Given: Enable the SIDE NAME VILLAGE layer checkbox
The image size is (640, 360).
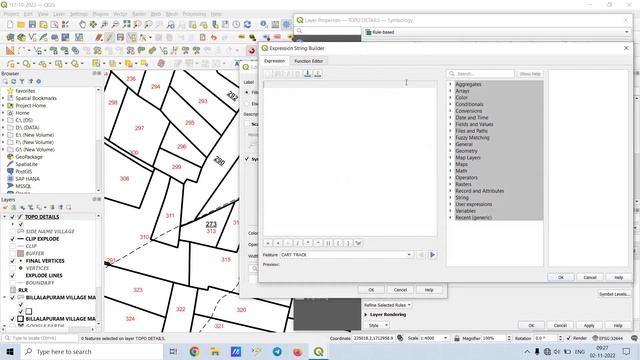Looking at the screenshot, I should click(x=12, y=231).
